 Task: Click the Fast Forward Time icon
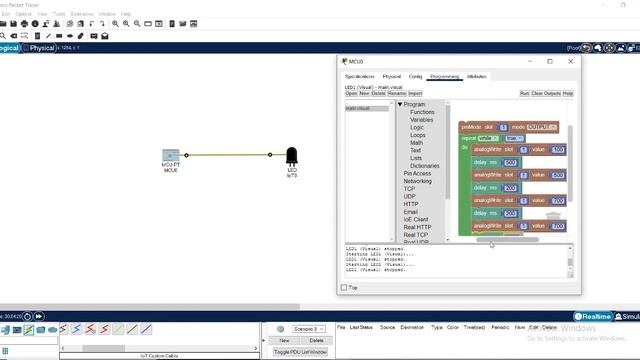38,316
